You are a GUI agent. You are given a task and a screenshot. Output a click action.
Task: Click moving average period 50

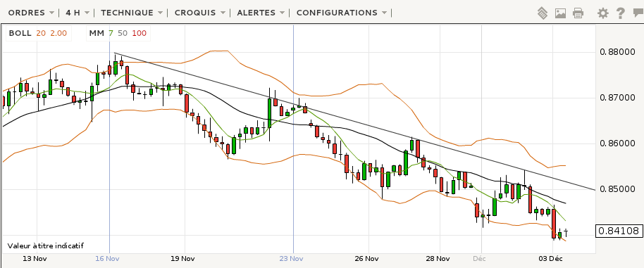pyautogui.click(x=123, y=33)
